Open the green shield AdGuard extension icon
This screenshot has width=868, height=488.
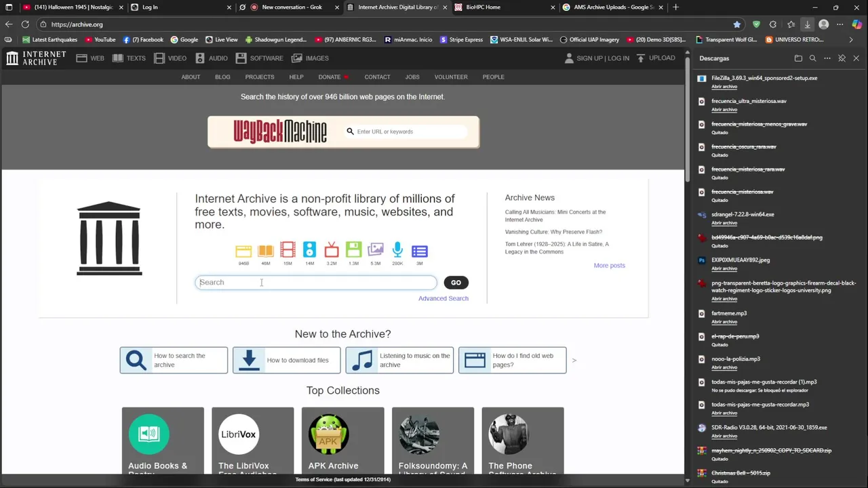pos(756,24)
